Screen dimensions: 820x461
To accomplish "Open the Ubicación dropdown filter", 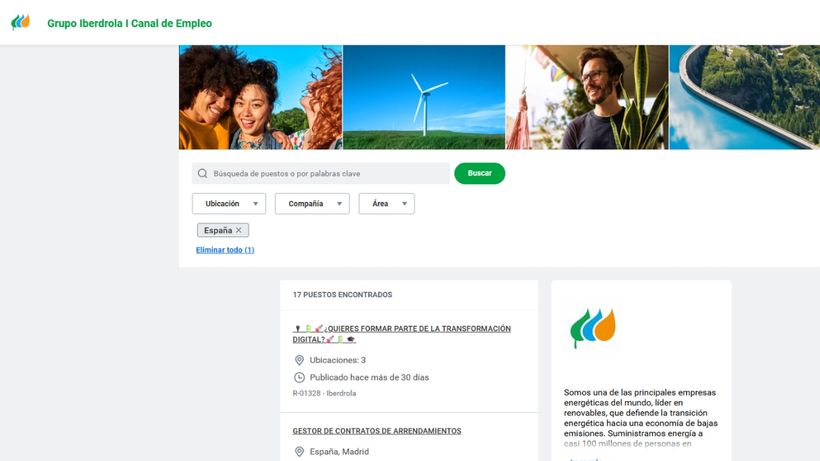I will (229, 204).
